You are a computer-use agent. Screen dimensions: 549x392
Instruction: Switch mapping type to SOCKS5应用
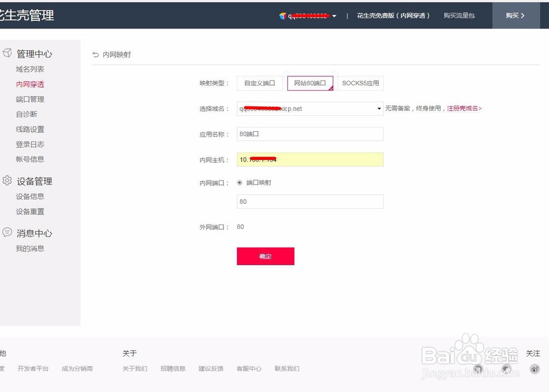361,83
